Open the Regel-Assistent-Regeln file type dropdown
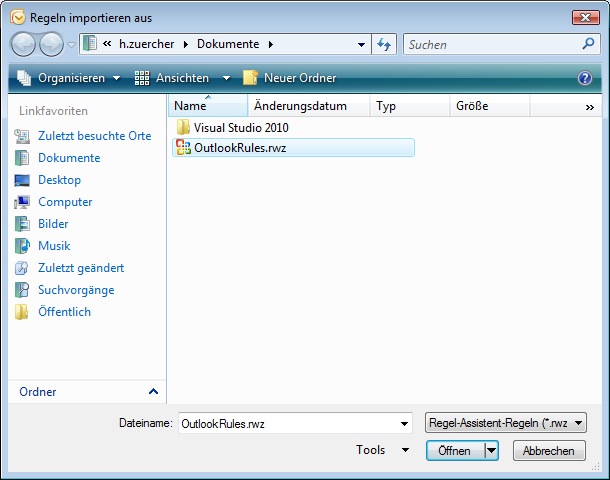The image size is (610, 480). pos(506,423)
